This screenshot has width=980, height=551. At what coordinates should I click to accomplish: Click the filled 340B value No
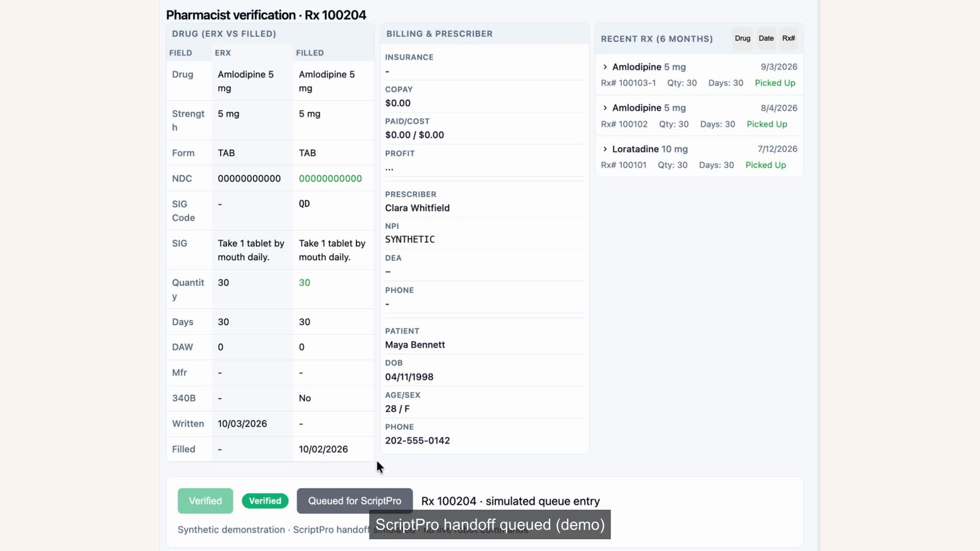coord(305,398)
